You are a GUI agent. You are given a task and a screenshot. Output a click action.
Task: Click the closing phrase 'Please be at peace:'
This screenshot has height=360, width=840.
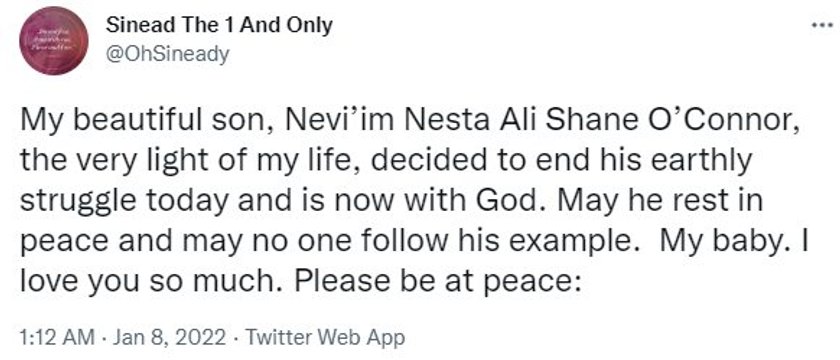pyautogui.click(x=435, y=278)
